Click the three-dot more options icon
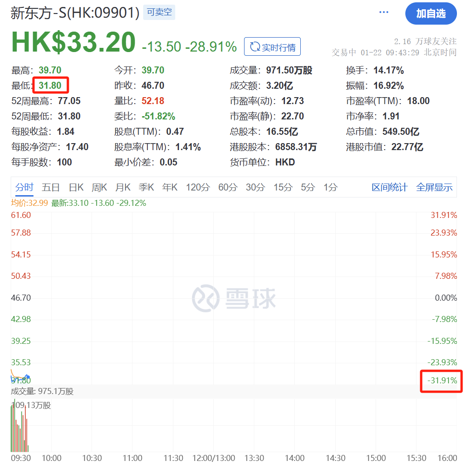Viewport: 476px width, 467px height. point(383,13)
